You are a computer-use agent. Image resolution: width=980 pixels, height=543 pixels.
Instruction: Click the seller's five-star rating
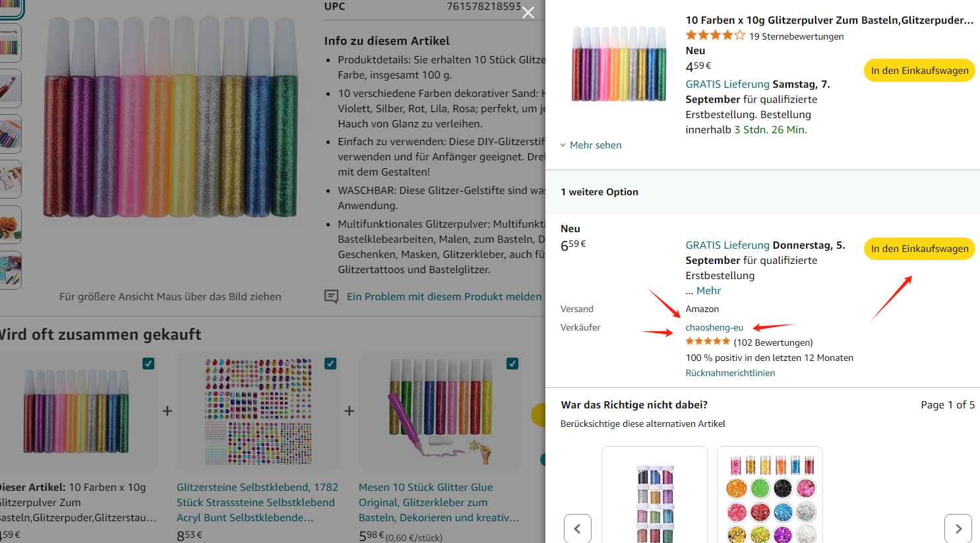pos(708,342)
